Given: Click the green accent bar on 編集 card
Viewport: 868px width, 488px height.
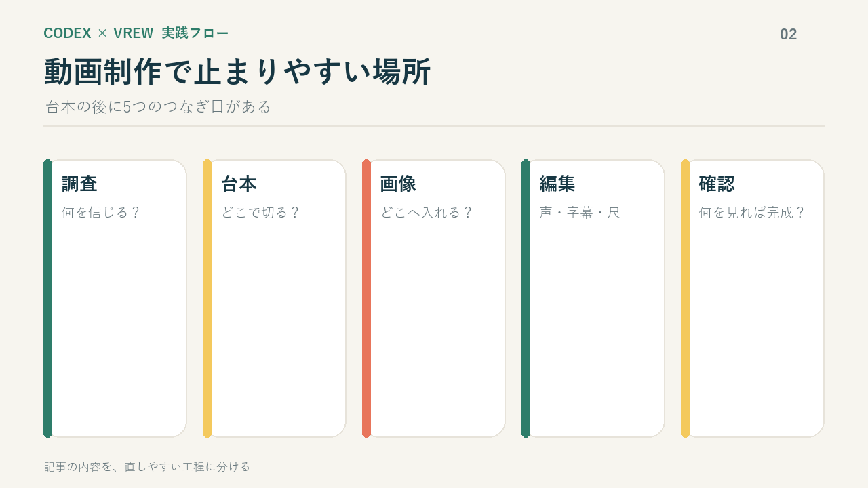Looking at the screenshot, I should [526, 298].
